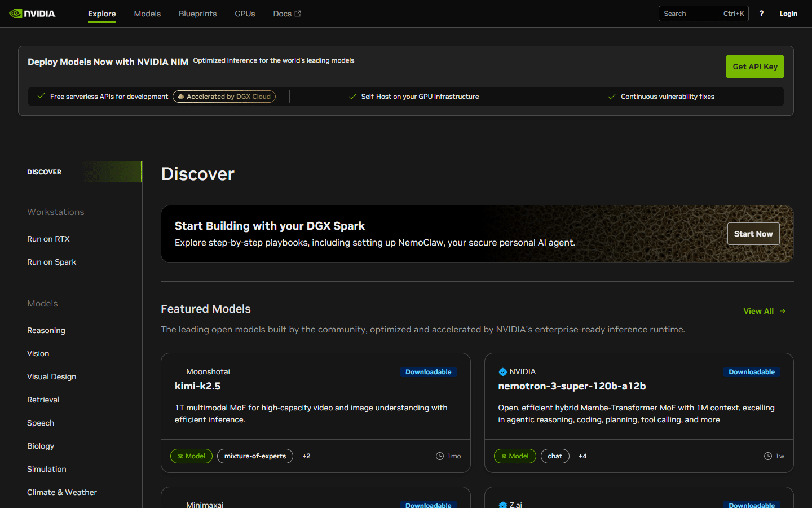Open the Reasoning models category
812x508 pixels.
[x=46, y=330]
